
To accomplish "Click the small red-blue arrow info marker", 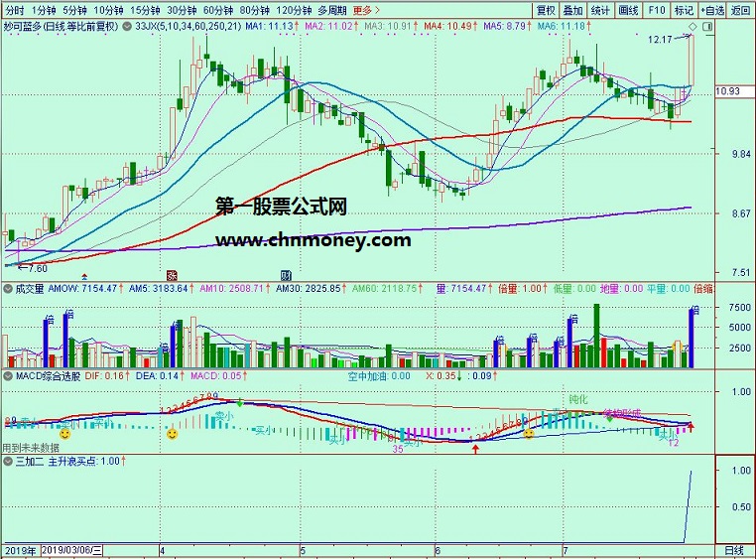I will click(85, 276).
